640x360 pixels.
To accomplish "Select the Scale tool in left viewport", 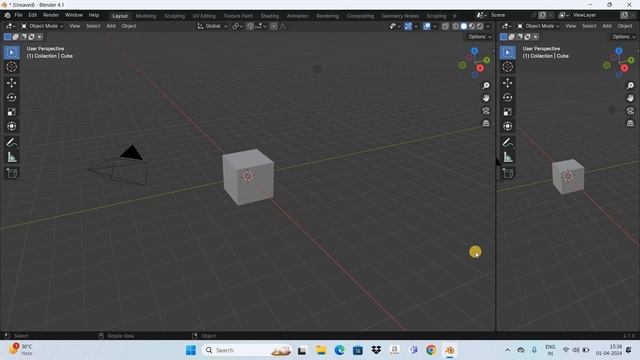I will pos(11,112).
